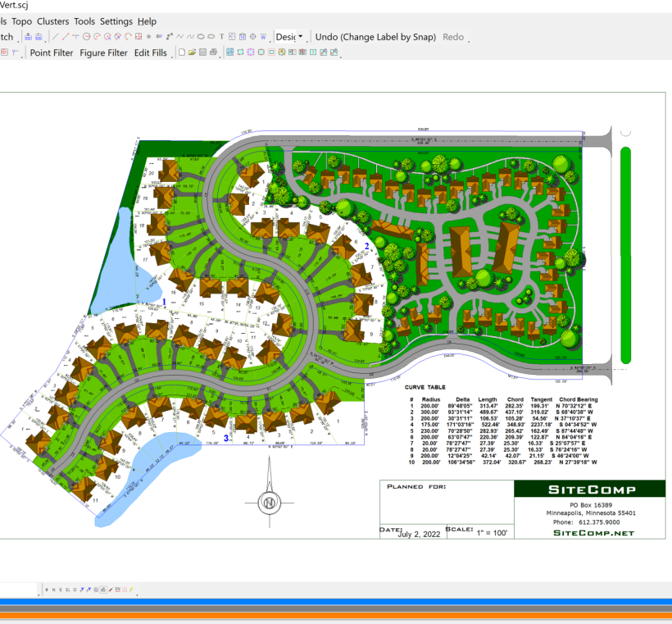Click the text label tool icon
Image resolution: width=672 pixels, height=624 pixels.
(x=222, y=37)
